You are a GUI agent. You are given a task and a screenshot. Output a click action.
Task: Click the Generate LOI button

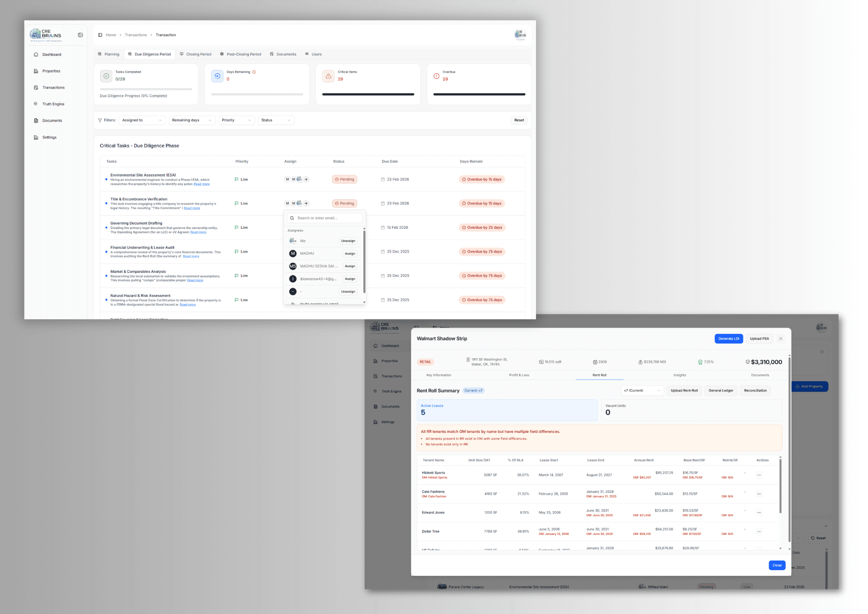[729, 338]
